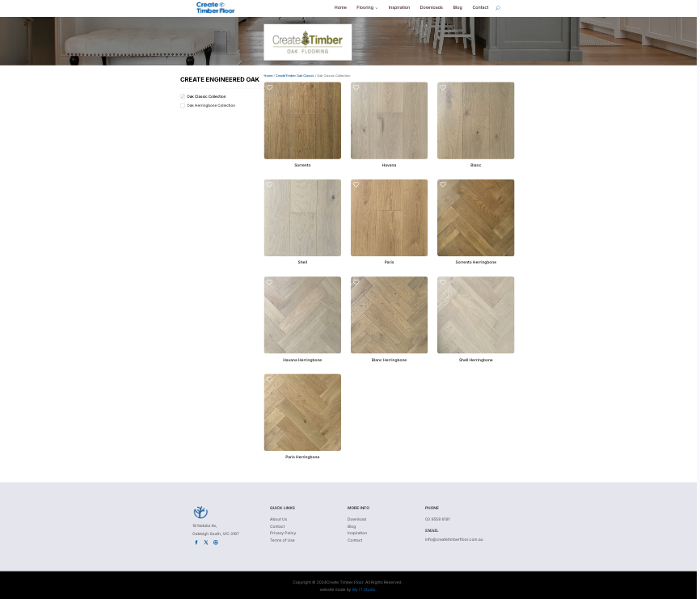Click the 'CREATE ENGINEERED OAK' sidebar heading

coord(220,79)
